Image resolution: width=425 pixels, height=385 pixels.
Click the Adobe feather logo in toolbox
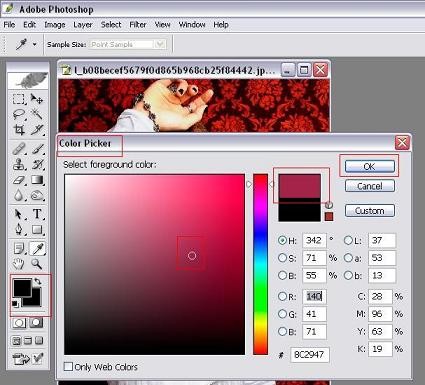29,80
